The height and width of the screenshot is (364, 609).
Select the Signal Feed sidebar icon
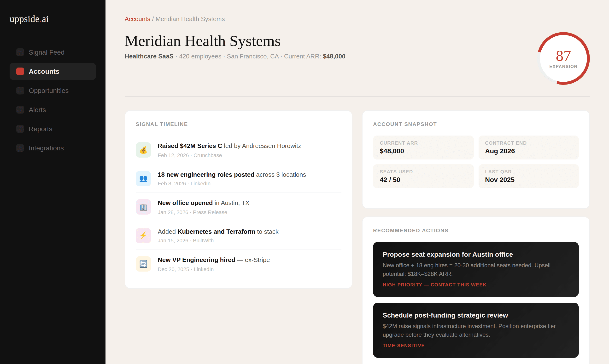20,52
